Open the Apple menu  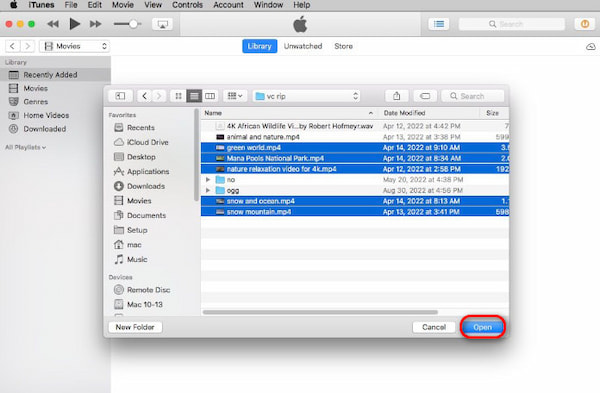pyautogui.click(x=13, y=5)
